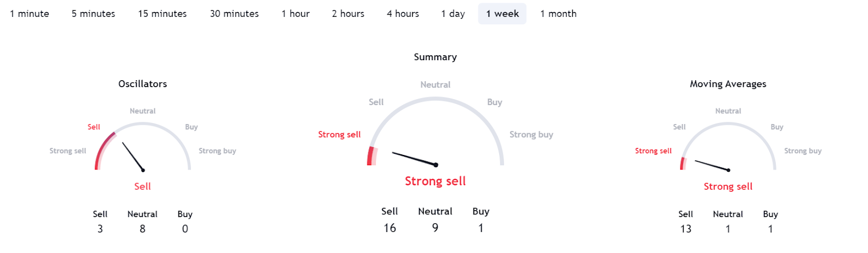Click the Moving Averages gauge needle
This screenshot has width=868, height=253.
[711, 165]
